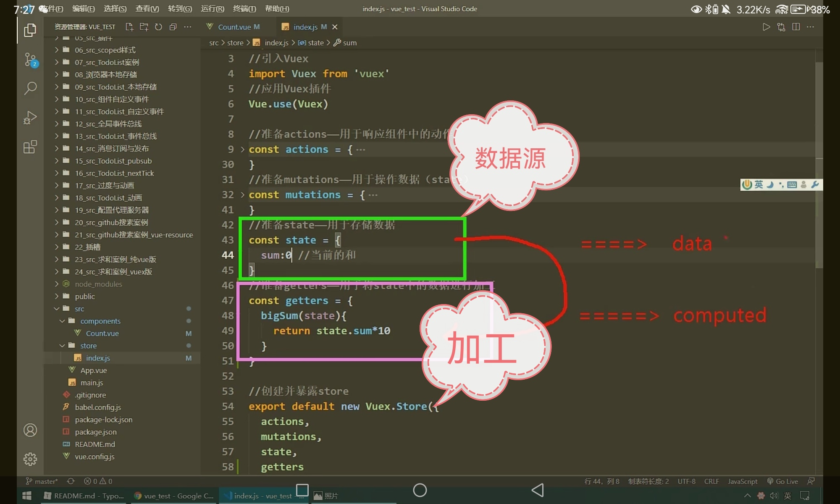Open the Manage settings gear

pos(30,459)
